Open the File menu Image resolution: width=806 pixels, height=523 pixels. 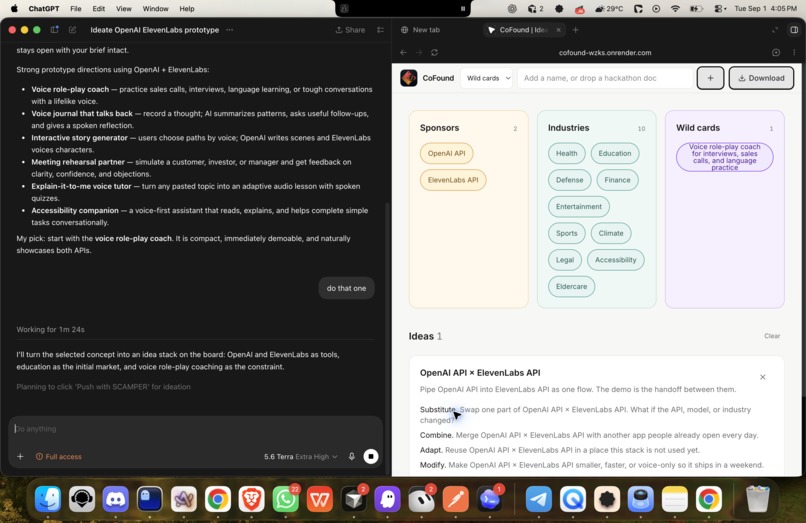76,9
